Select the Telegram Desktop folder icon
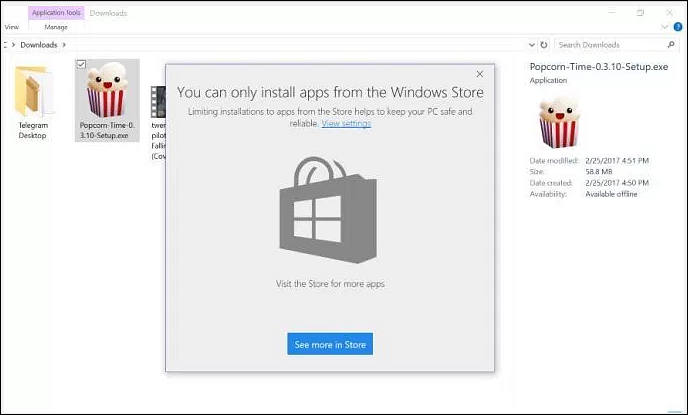 click(33, 91)
